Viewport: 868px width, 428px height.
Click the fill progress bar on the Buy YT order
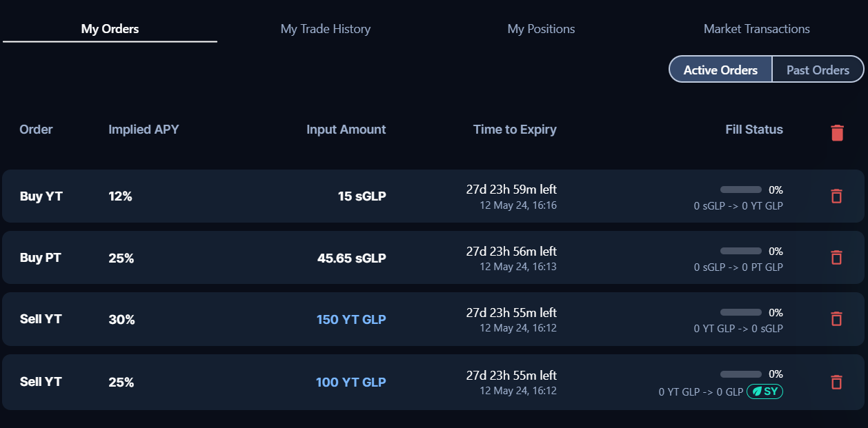(x=740, y=189)
